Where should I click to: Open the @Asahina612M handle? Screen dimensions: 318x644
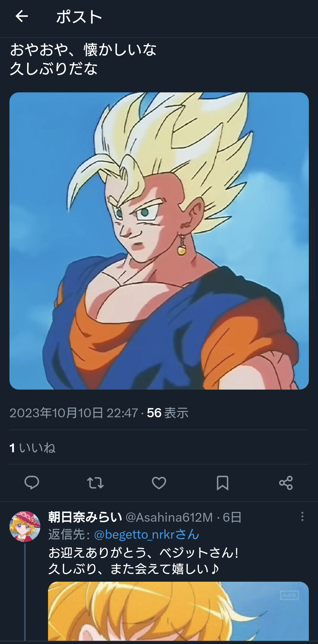[x=169, y=517]
